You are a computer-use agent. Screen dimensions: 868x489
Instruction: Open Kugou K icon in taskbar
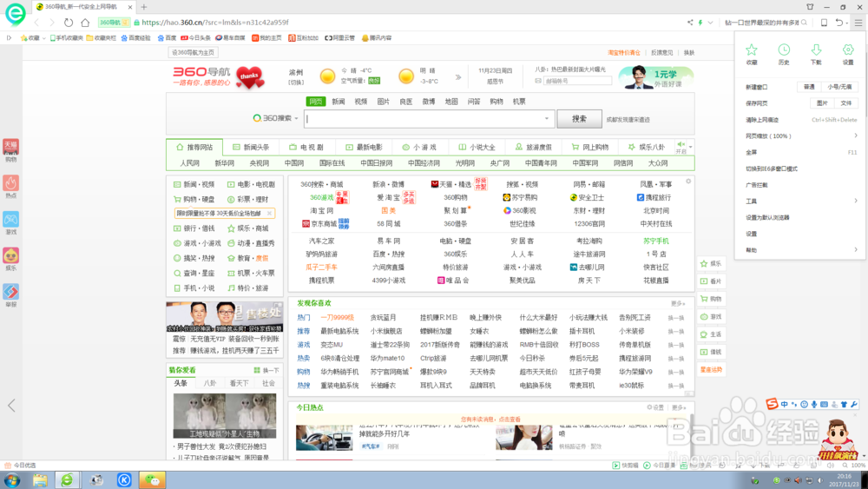(124, 480)
